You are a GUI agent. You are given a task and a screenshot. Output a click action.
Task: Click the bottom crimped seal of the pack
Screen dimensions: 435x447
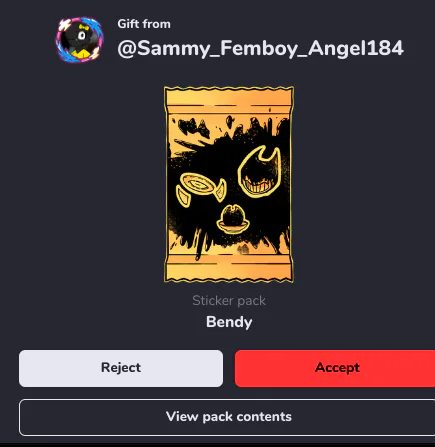229,272
